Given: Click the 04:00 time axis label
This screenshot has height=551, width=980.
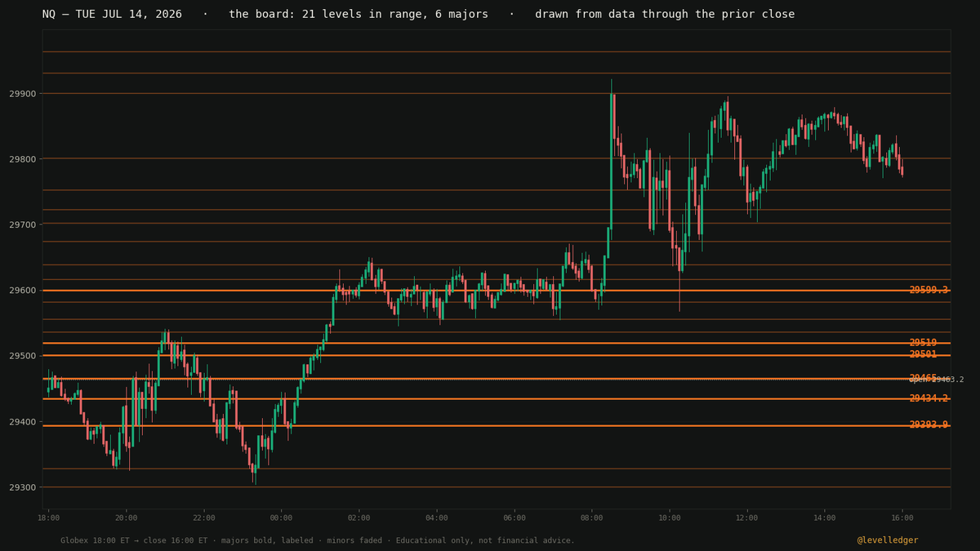Looking at the screenshot, I should click(436, 518).
